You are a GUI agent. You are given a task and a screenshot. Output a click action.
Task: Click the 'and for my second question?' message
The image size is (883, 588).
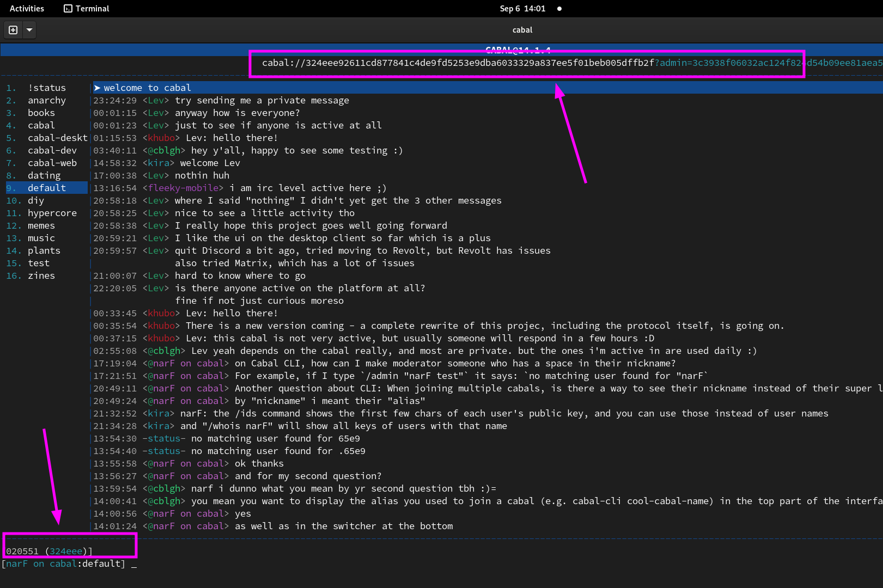pyautogui.click(x=308, y=476)
